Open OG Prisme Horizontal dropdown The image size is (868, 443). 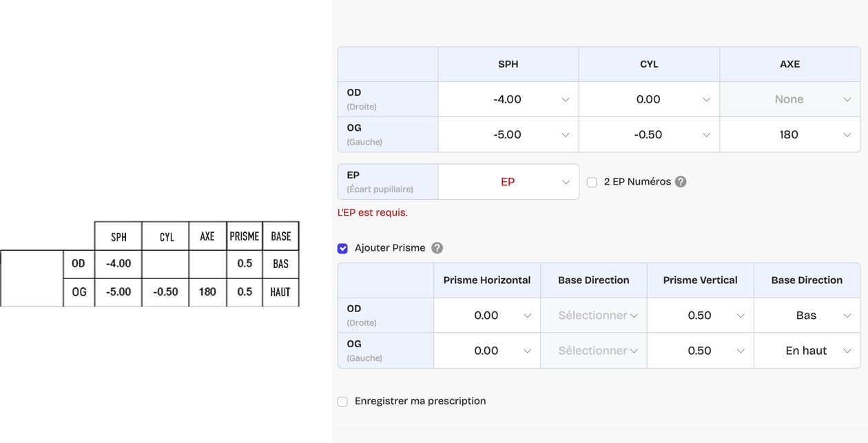pos(487,351)
